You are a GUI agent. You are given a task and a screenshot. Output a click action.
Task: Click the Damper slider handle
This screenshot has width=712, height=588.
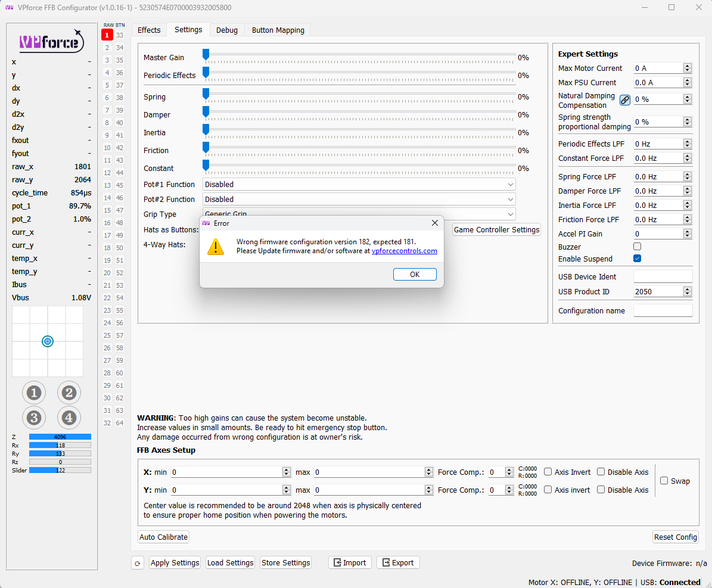pyautogui.click(x=206, y=111)
